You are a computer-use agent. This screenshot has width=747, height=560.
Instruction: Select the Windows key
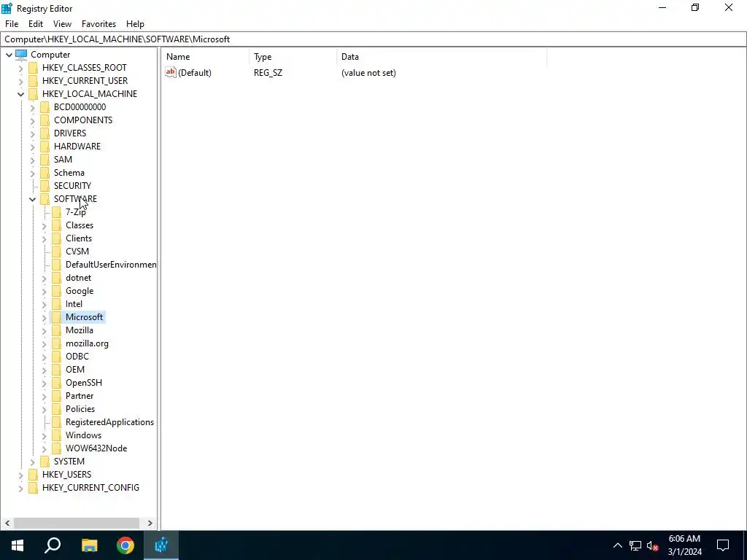tap(83, 435)
